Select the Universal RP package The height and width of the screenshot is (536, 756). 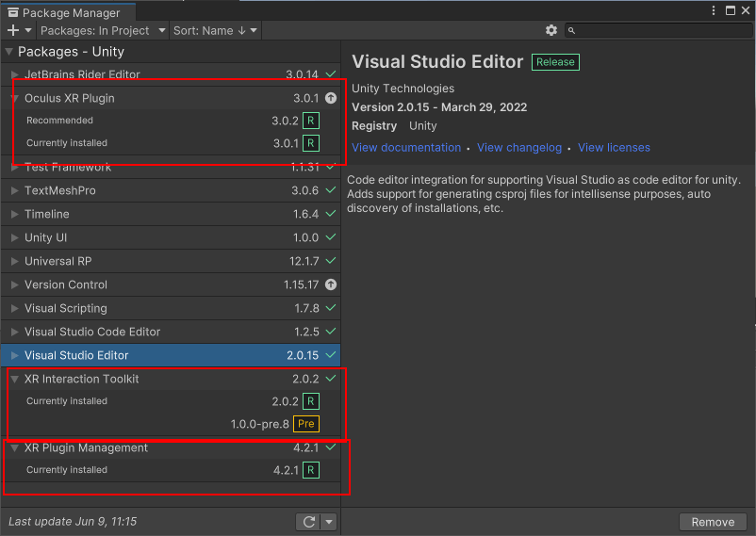click(x=58, y=261)
